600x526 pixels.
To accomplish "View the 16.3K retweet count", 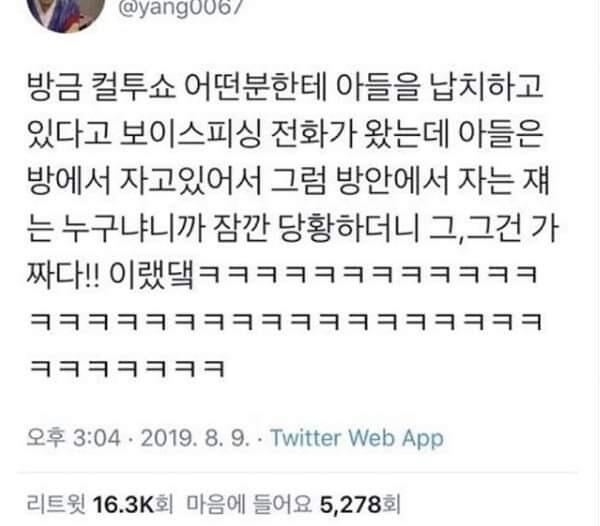I will (123, 504).
